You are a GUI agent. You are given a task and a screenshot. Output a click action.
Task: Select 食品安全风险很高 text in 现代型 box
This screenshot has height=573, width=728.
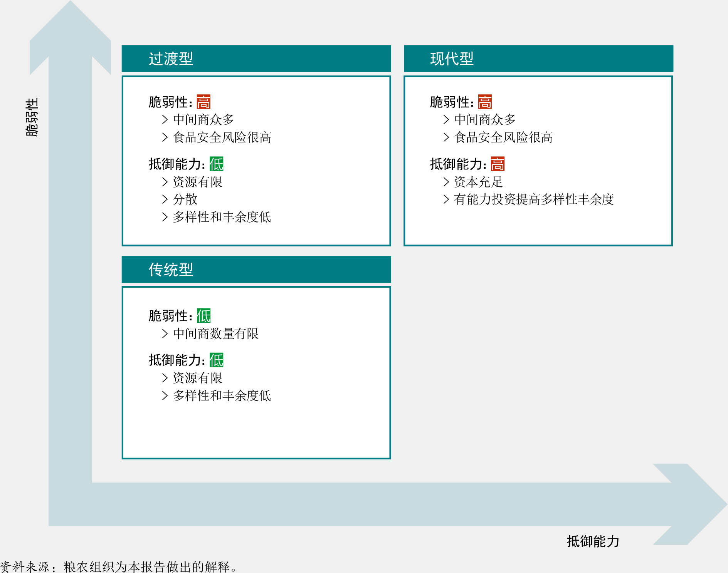[x=503, y=137]
